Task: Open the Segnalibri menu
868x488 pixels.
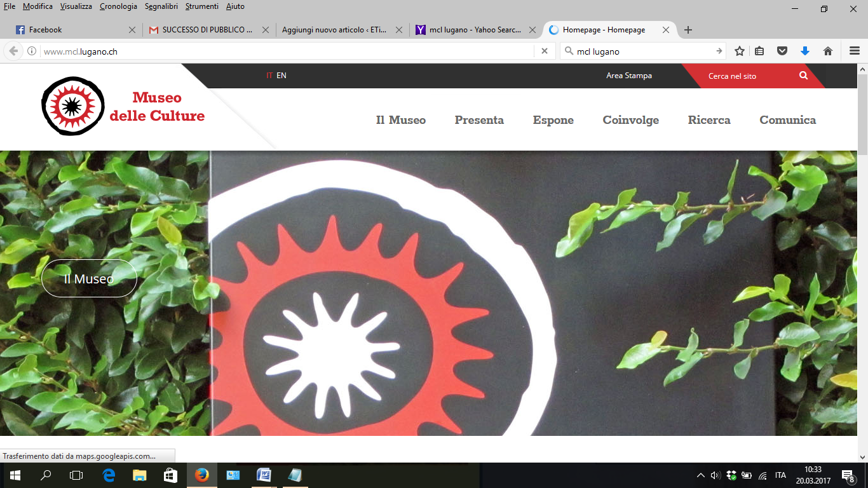Action: [161, 6]
